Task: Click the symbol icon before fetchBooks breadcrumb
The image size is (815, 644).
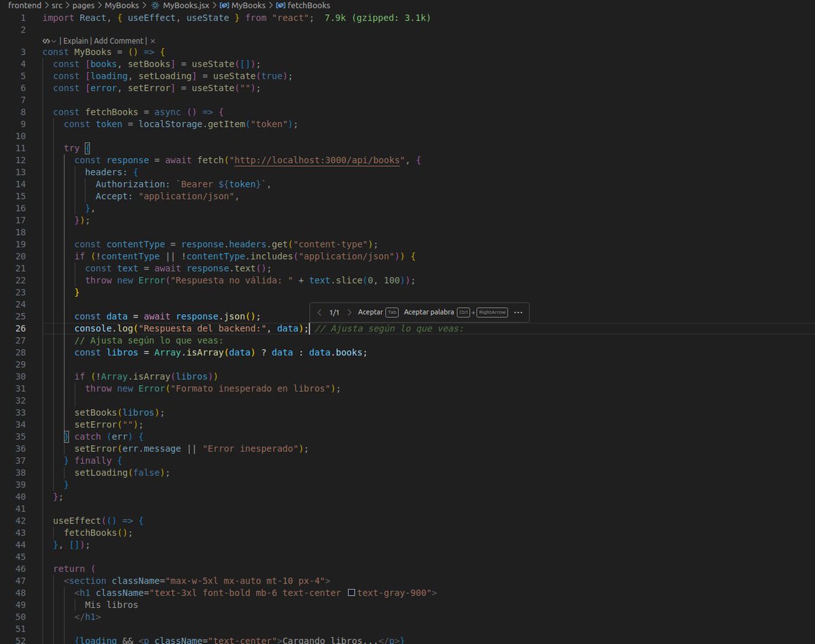Action: point(280,5)
